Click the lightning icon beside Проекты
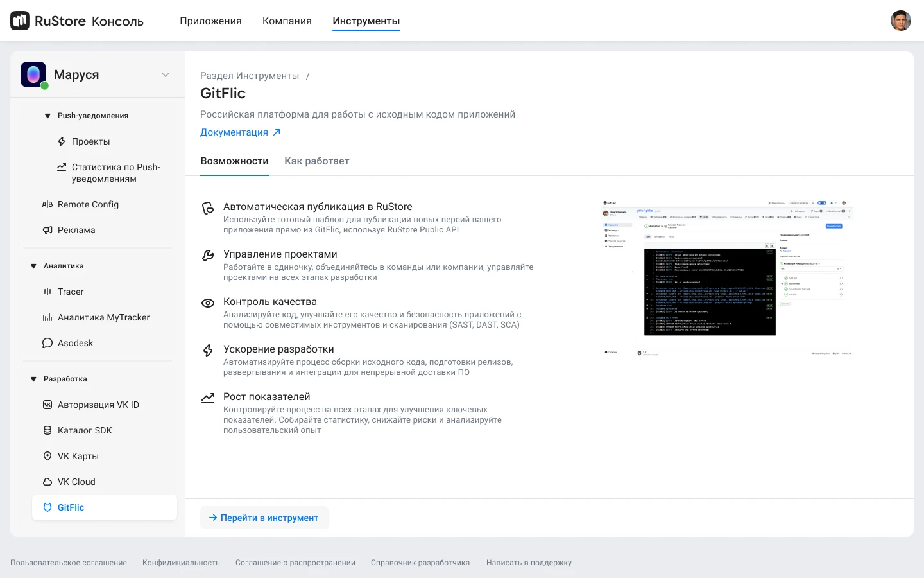 [62, 141]
